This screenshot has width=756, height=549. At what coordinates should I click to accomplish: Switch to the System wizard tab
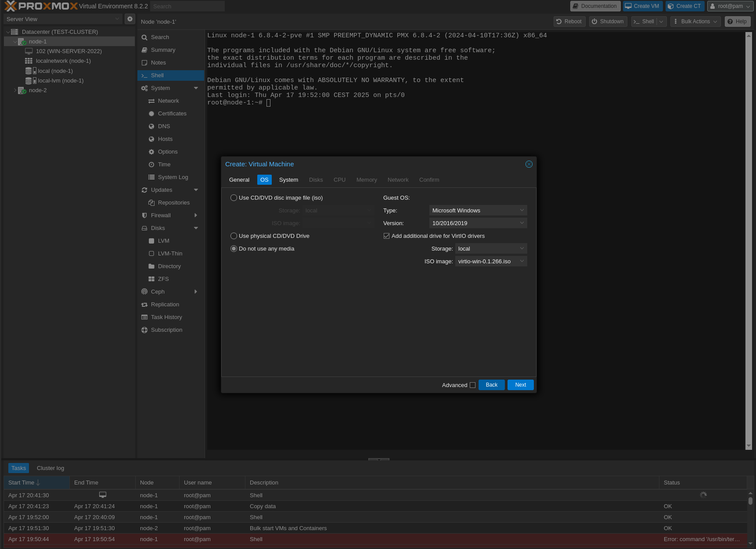[x=288, y=179]
